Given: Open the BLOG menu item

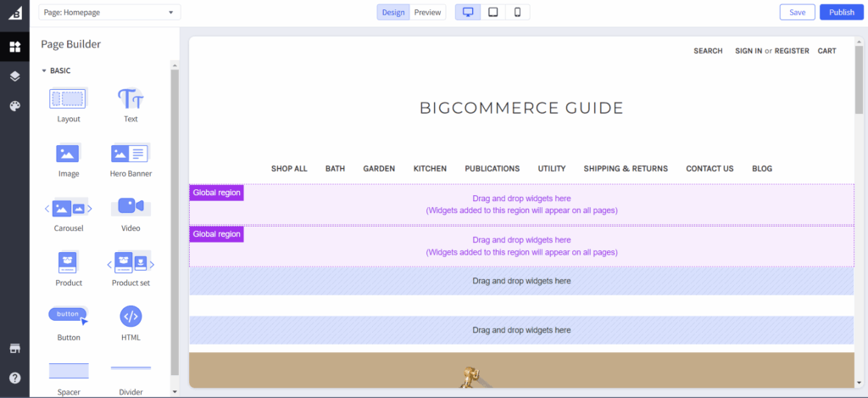Looking at the screenshot, I should click(762, 169).
